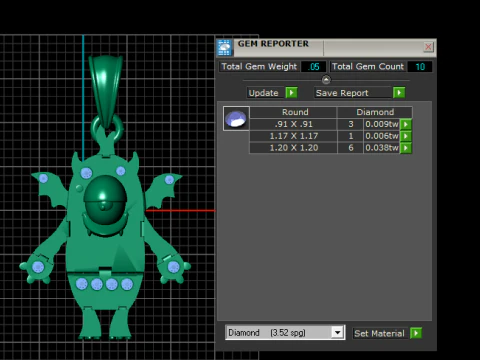Click the 0.009tw weight value

pos(382,124)
